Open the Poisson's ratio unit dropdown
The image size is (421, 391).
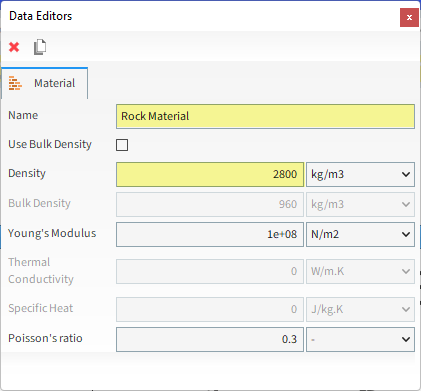[x=360, y=339]
